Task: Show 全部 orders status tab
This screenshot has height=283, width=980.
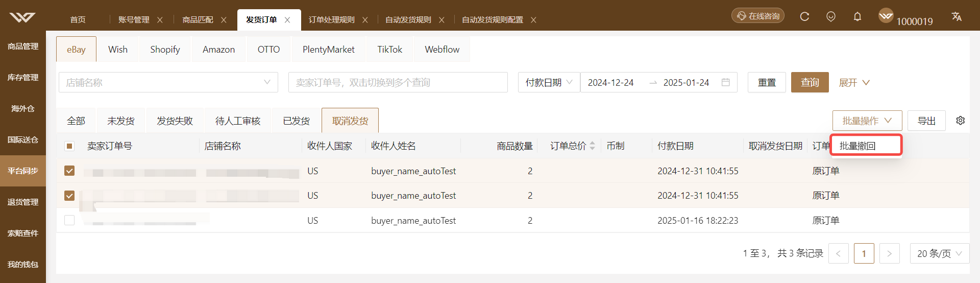Action: 76,121
